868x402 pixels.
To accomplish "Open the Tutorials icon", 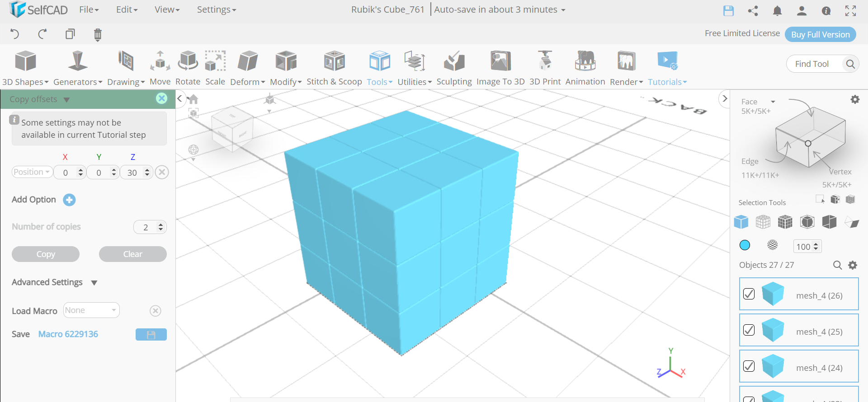I will [x=667, y=61].
